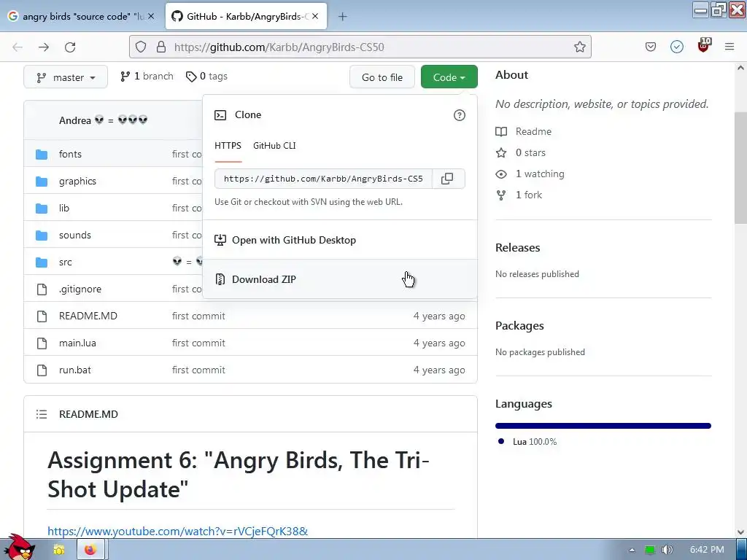Click the Firefox taskbar icon
The width and height of the screenshot is (747, 560).
[x=90, y=550]
